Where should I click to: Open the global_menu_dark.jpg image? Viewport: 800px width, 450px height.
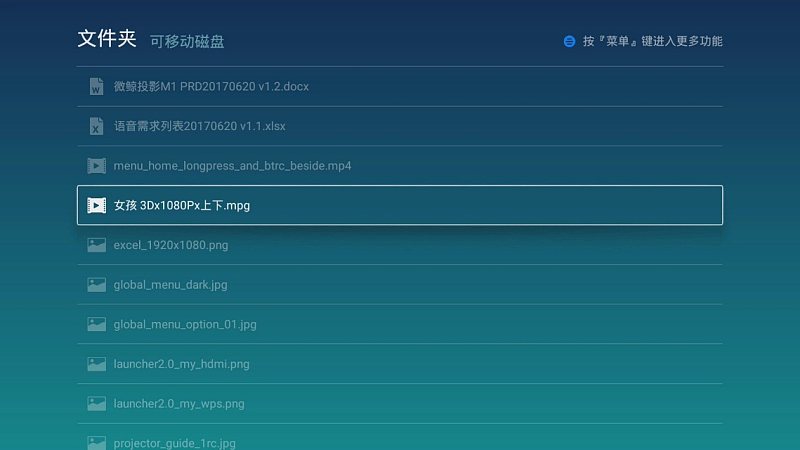[170, 285]
